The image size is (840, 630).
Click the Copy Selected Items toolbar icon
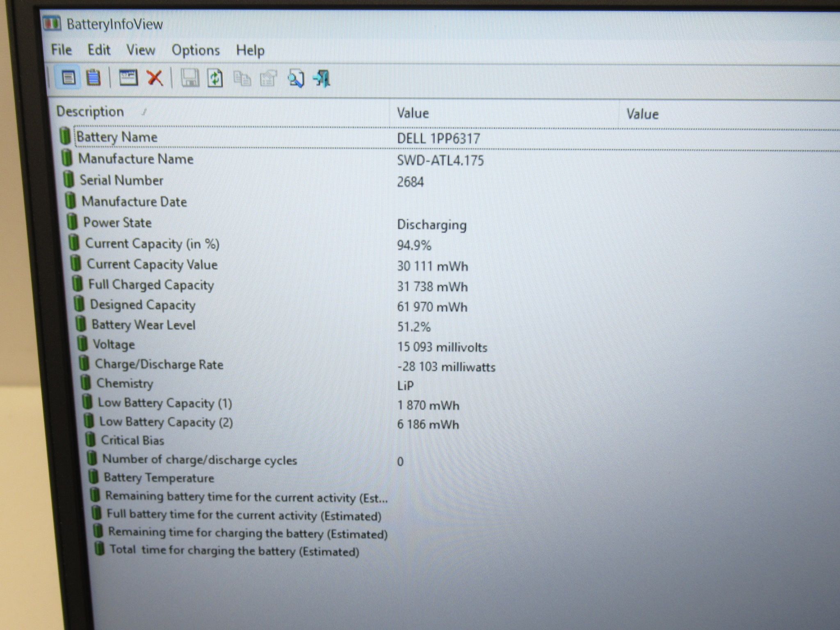click(242, 78)
